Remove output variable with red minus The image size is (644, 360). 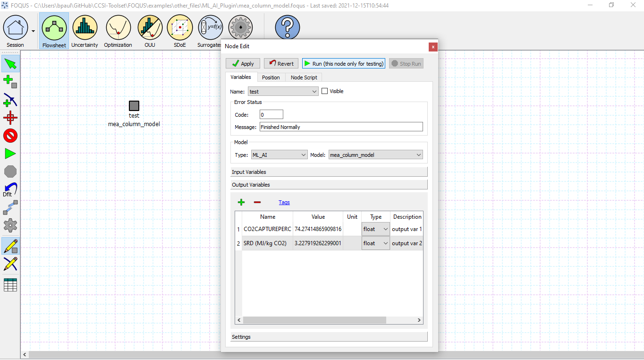pos(257,202)
